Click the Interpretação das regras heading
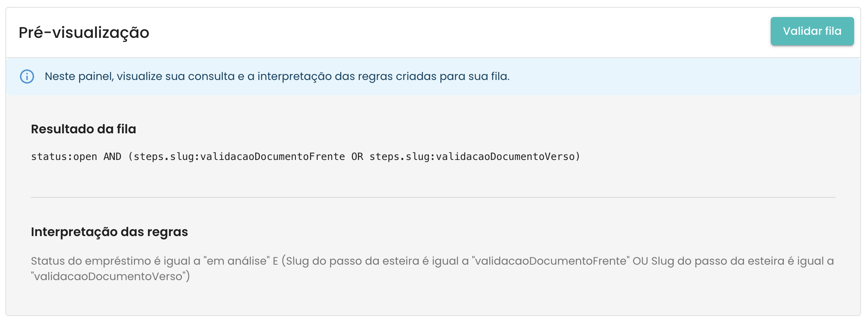The height and width of the screenshot is (323, 868). click(x=109, y=232)
